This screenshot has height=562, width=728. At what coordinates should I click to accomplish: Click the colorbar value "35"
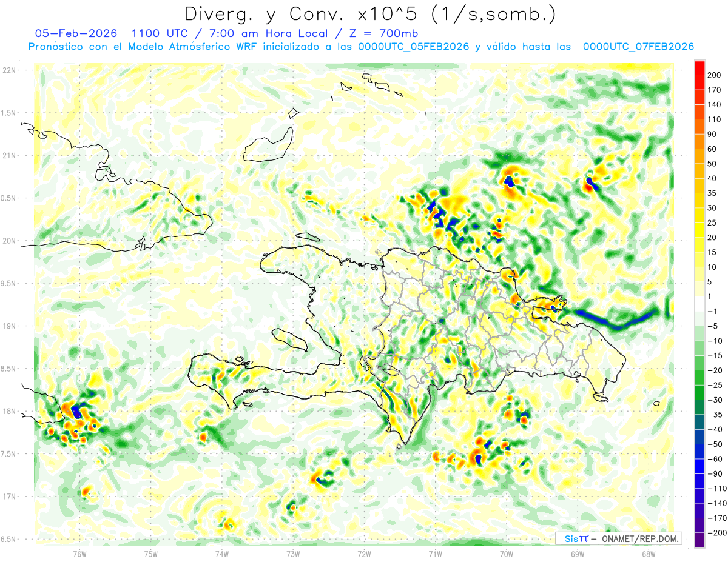click(x=712, y=193)
